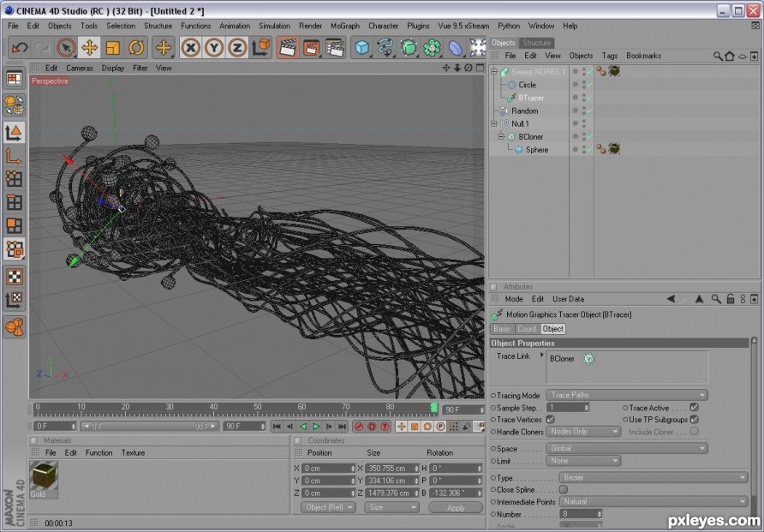
Task: Add a Cube primitive object
Action: (x=362, y=48)
